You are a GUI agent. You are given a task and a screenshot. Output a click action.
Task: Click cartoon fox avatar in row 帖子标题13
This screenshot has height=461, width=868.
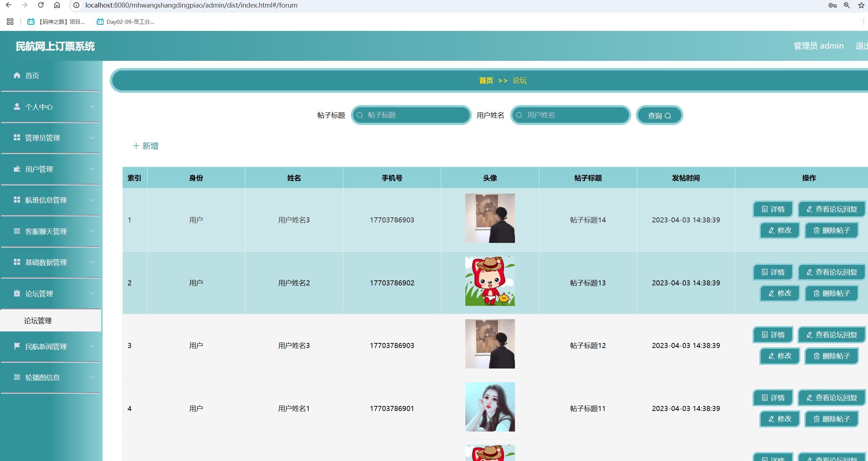point(490,281)
